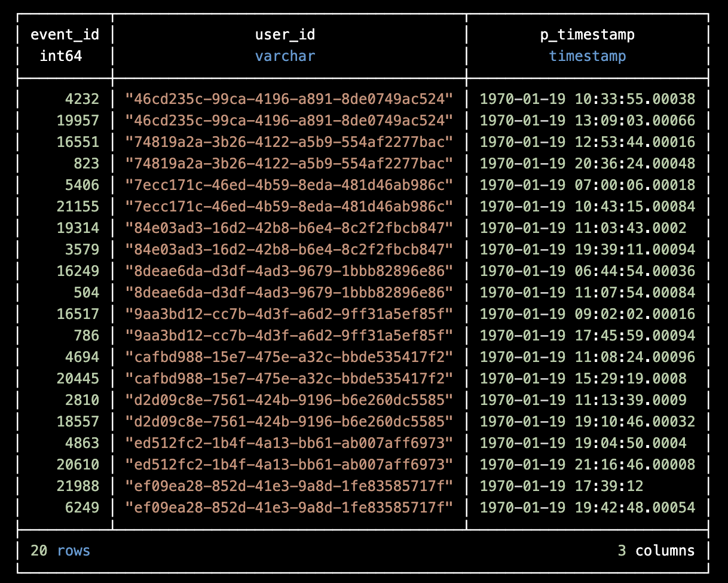Click the p_timestamp column header

(x=587, y=35)
